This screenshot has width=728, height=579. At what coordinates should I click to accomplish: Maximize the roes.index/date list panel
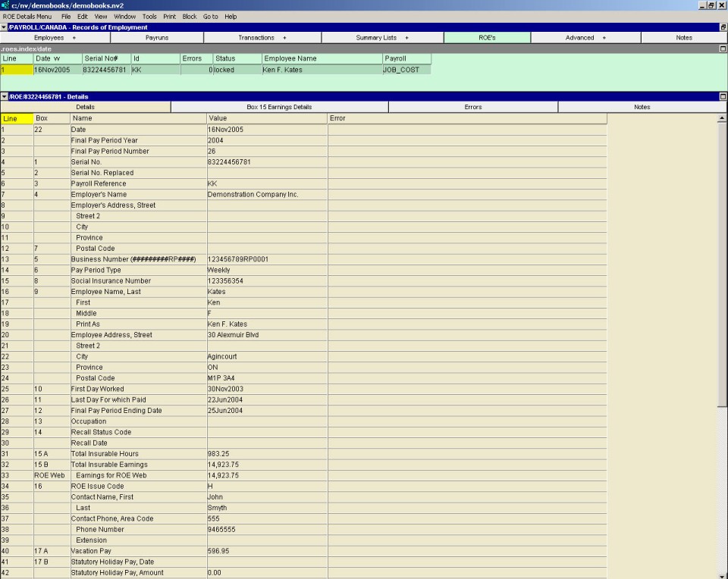(723, 49)
